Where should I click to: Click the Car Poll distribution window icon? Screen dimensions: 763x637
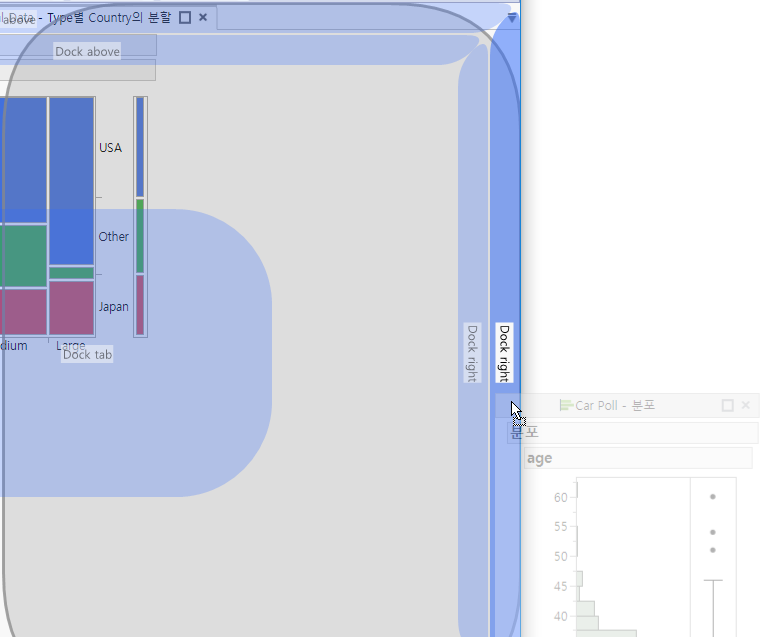click(x=566, y=405)
